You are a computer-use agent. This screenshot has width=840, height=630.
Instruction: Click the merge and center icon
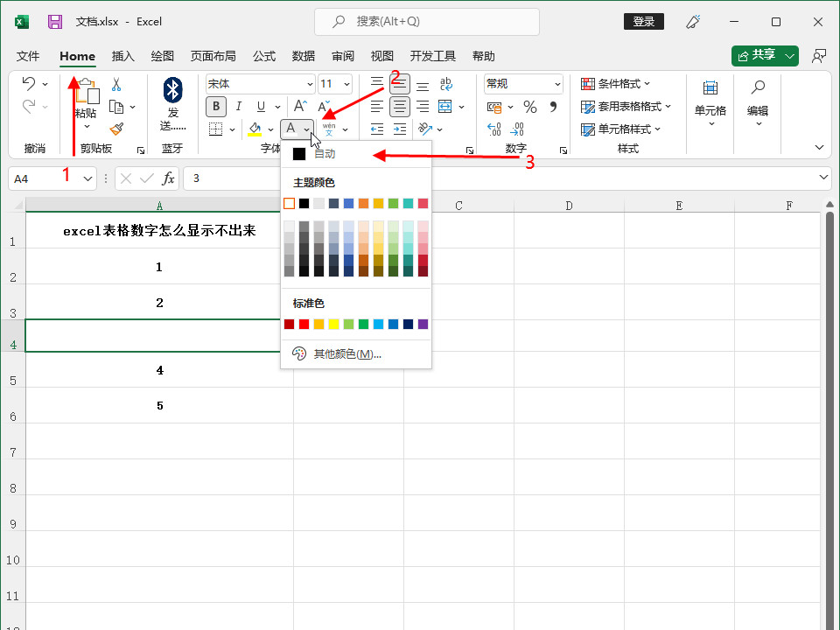(445, 106)
